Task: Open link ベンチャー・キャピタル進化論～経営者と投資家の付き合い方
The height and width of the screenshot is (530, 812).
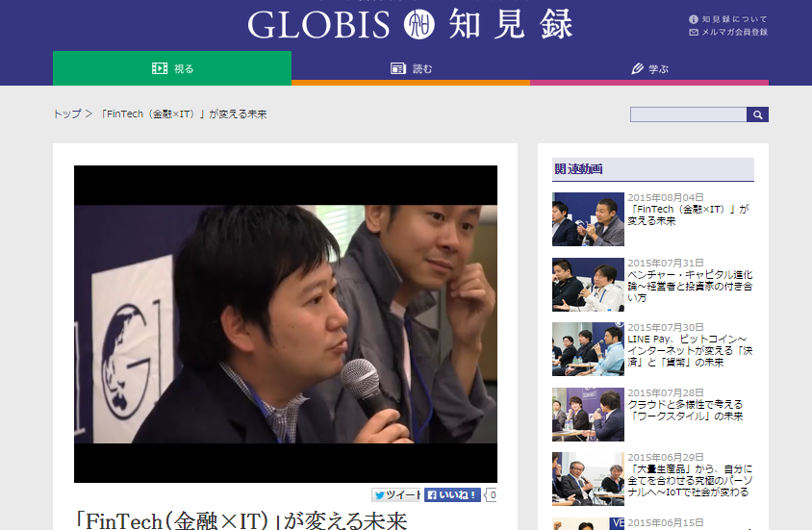Action: coord(690,287)
